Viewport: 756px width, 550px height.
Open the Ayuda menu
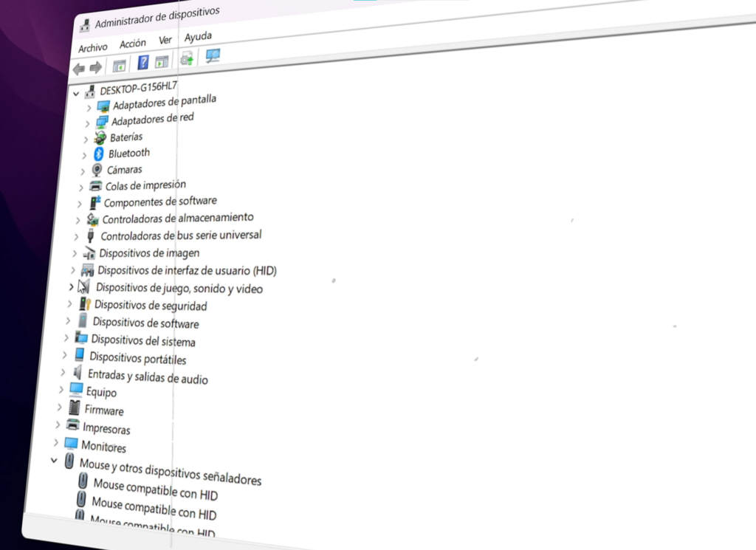pos(198,36)
